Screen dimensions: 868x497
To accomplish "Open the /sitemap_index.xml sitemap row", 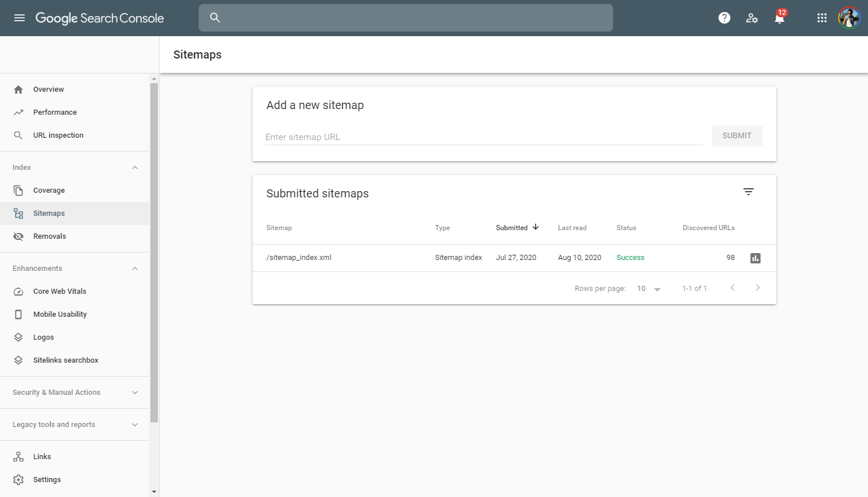I will [x=299, y=258].
